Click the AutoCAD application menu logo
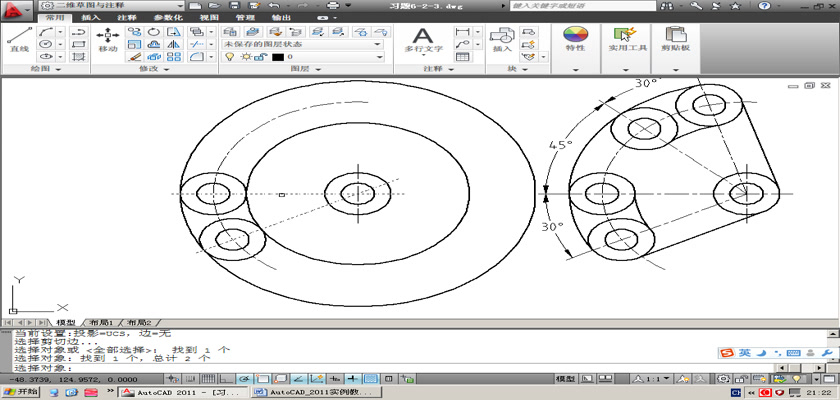Viewport: 840px width, 400px height. 14,9
